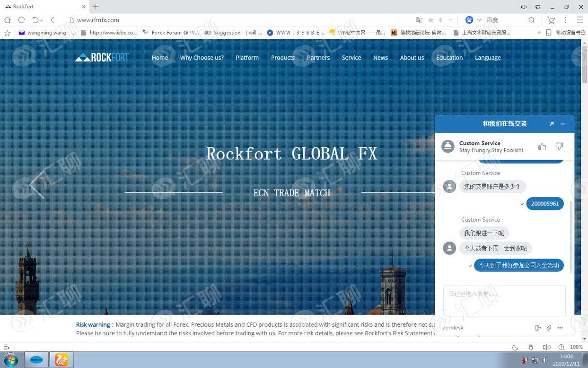The height and width of the screenshot is (368, 588).
Task: Open the Forex Forum bookmark
Action: 171,33
